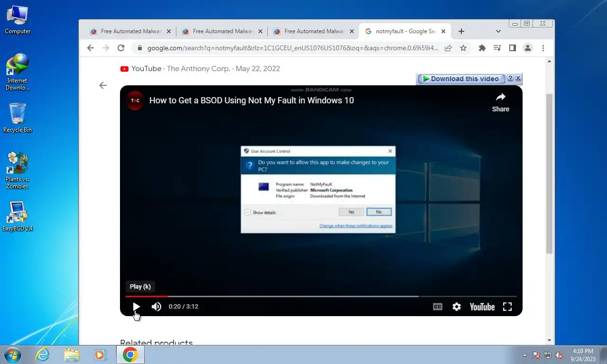Toggle Chrome side panel
The height and width of the screenshot is (364, 607).
[512, 48]
